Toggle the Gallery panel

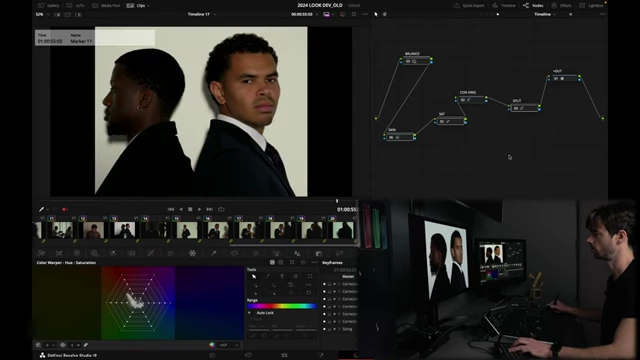(x=49, y=5)
